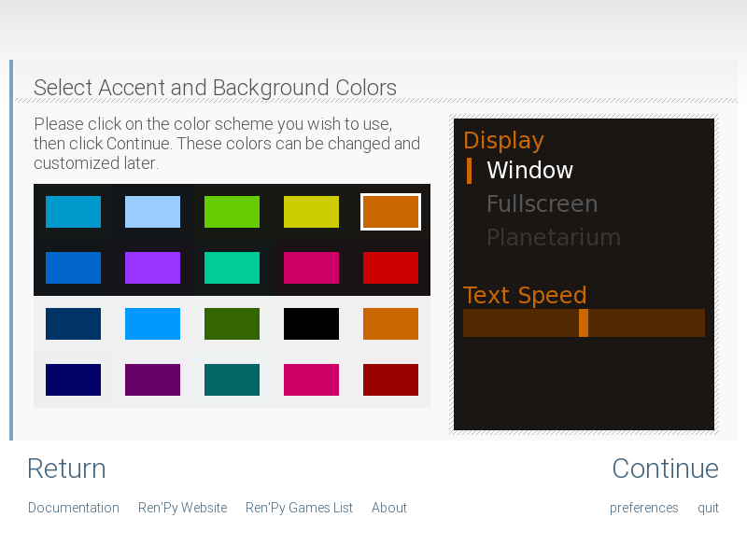
Task: Choose the sky blue swatch on light background
Action: coord(152,324)
